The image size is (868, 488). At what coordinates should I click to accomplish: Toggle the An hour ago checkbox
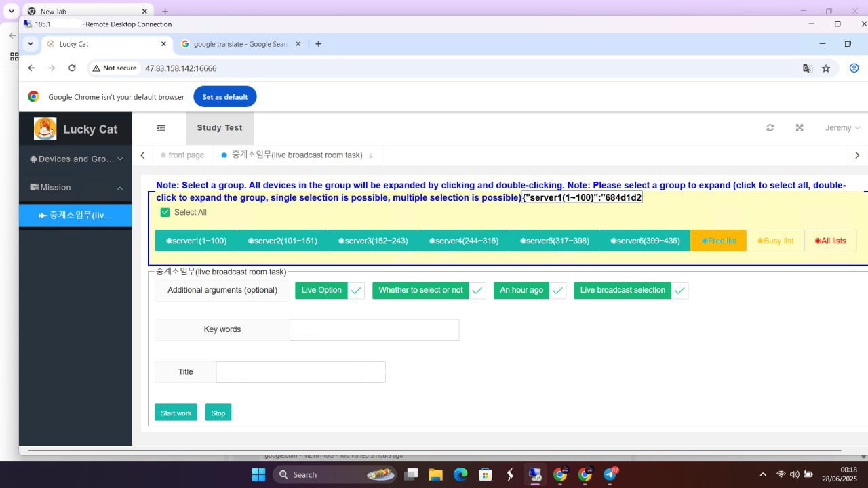[x=557, y=291]
